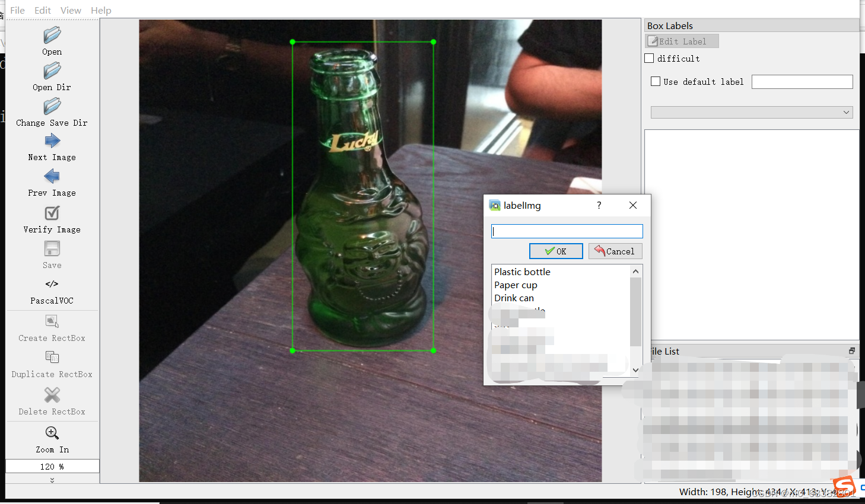The image size is (865, 504).
Task: Enable Use default label checkbox
Action: 656,81
